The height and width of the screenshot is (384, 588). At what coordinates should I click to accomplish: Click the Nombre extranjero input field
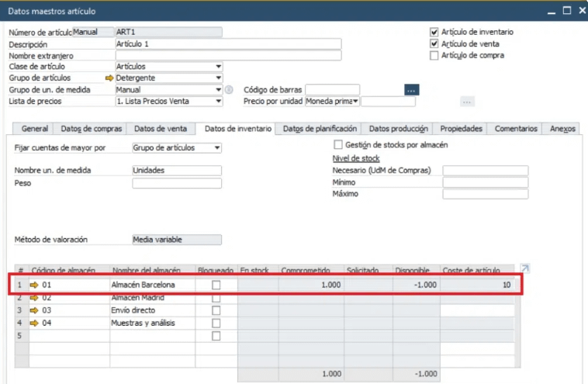tap(227, 56)
